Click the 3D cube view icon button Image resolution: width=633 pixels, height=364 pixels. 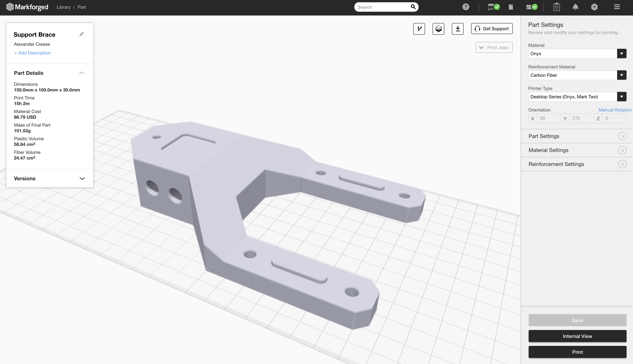(438, 29)
